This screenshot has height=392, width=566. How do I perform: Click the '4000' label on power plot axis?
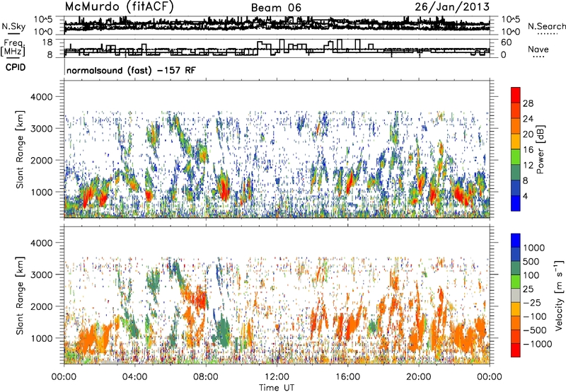(42, 97)
